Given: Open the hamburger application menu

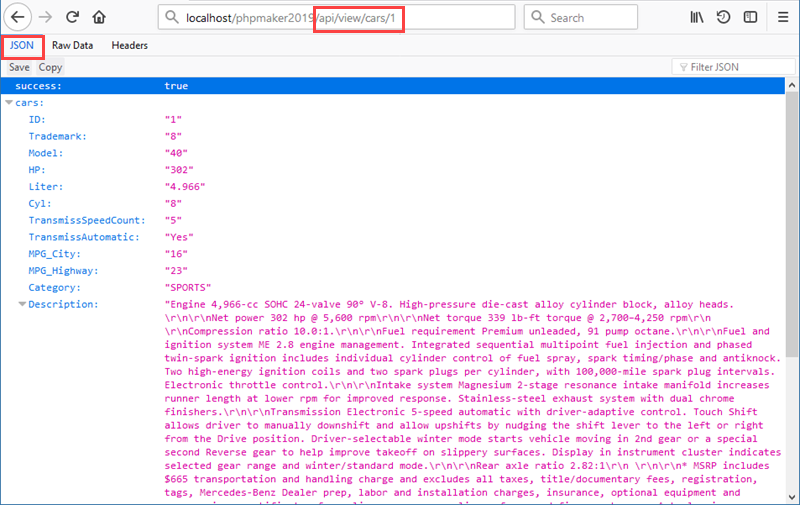Looking at the screenshot, I should (x=783, y=17).
